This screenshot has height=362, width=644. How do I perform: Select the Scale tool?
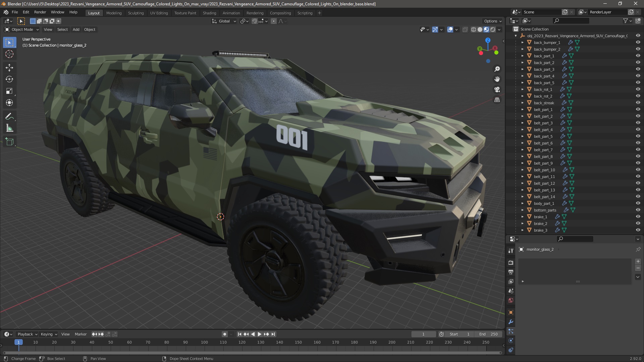(x=9, y=91)
